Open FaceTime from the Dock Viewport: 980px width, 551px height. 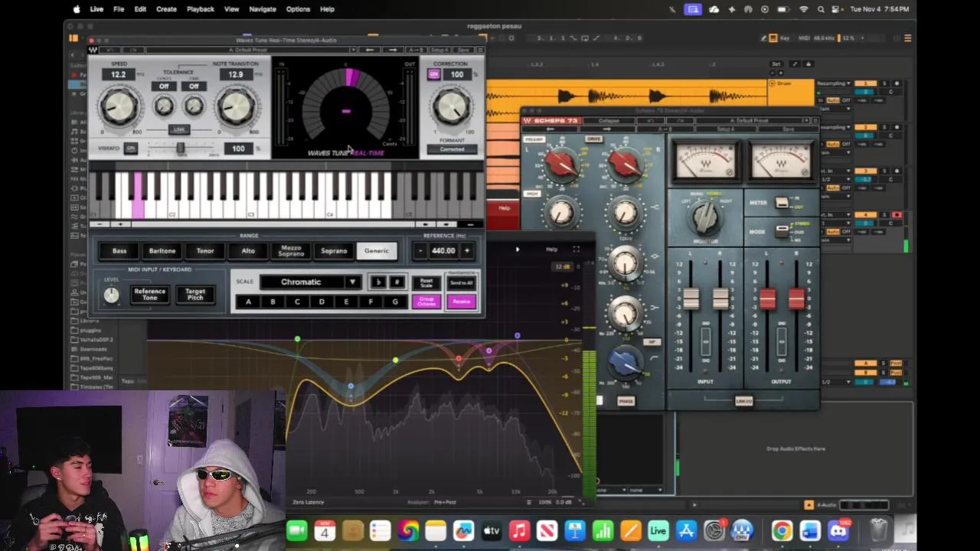[x=297, y=530]
